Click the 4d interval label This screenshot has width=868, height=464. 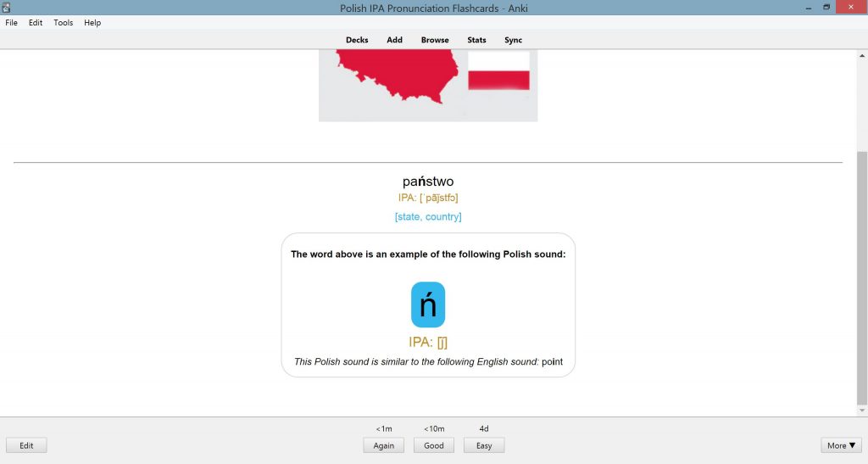[484, 428]
